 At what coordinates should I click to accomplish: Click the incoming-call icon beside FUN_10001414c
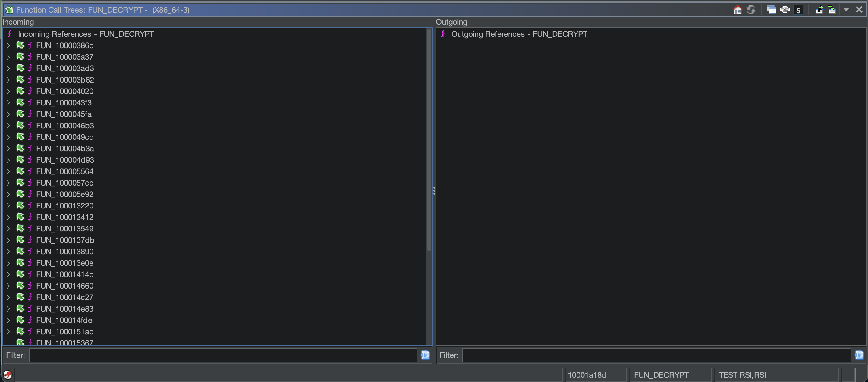point(20,274)
